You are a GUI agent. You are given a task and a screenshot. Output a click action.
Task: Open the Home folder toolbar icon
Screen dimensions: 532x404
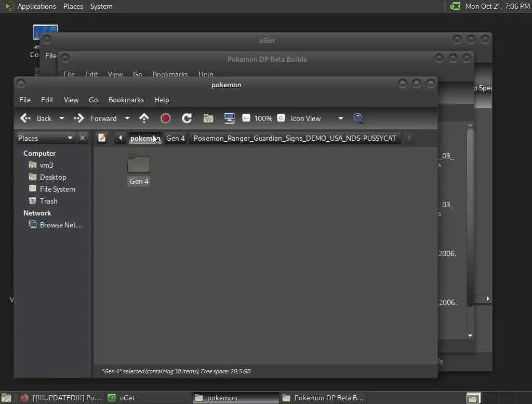point(208,118)
